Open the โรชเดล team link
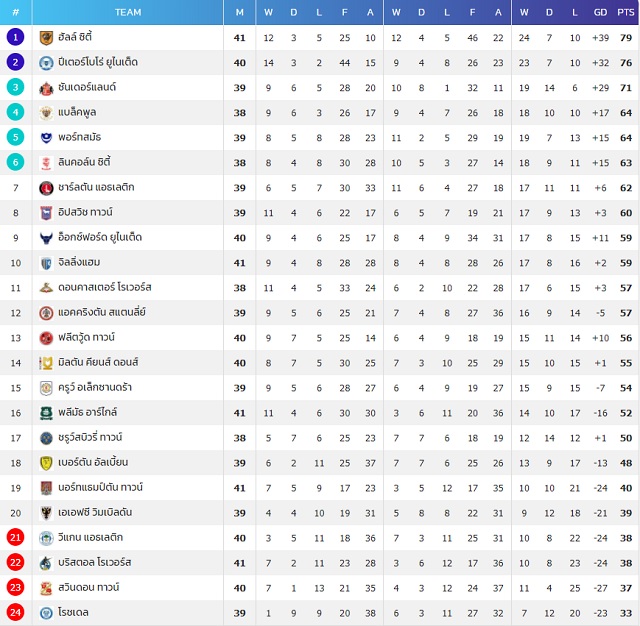Viewport: 640px width, 626px height. coord(73,612)
